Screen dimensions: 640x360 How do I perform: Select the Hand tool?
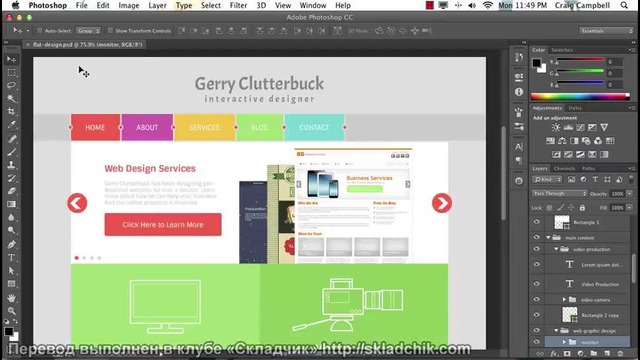coord(11,298)
